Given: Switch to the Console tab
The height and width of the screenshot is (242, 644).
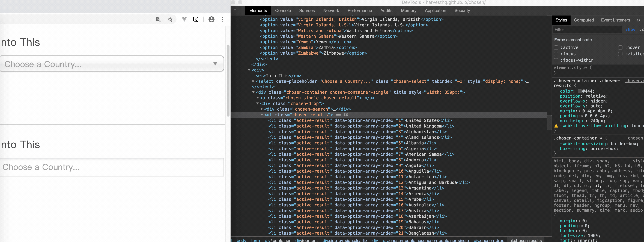Looking at the screenshot, I should click(283, 10).
